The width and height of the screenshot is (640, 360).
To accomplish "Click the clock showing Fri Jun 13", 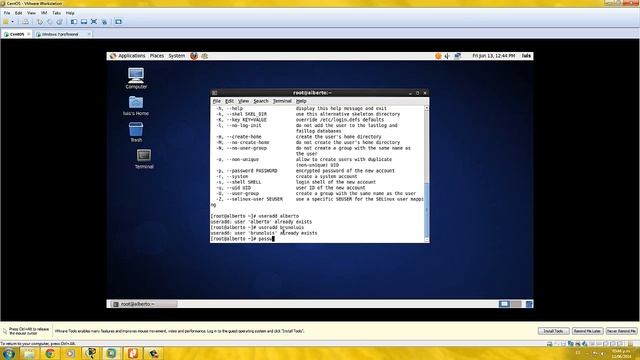I will tap(493, 56).
